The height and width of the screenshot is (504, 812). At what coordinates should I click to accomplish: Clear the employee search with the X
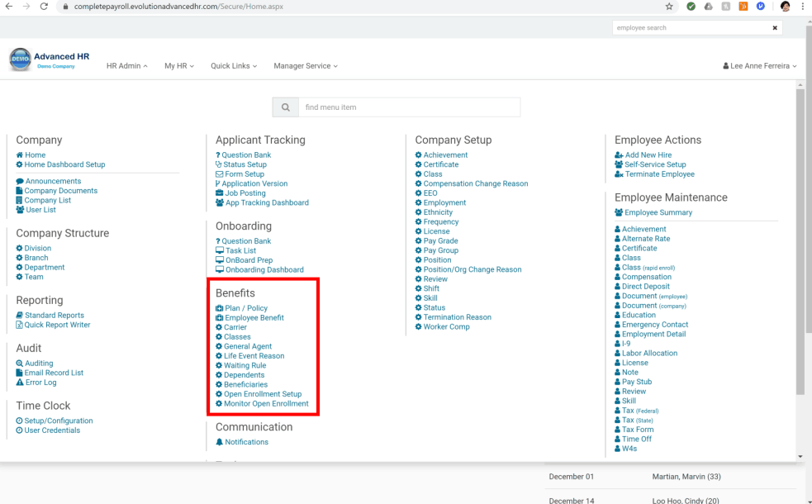(775, 28)
